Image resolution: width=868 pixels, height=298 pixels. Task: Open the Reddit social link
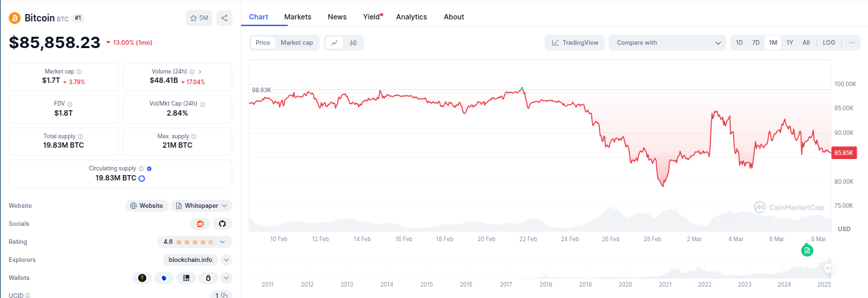(200, 224)
